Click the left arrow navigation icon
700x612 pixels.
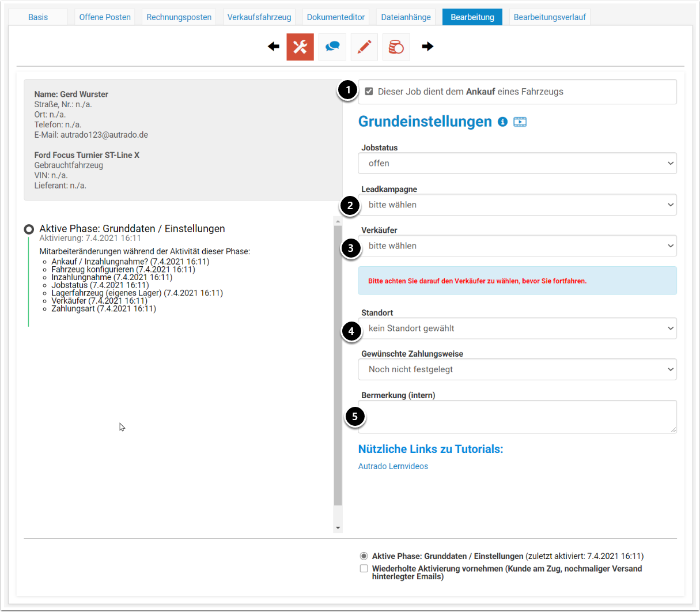[x=274, y=47]
